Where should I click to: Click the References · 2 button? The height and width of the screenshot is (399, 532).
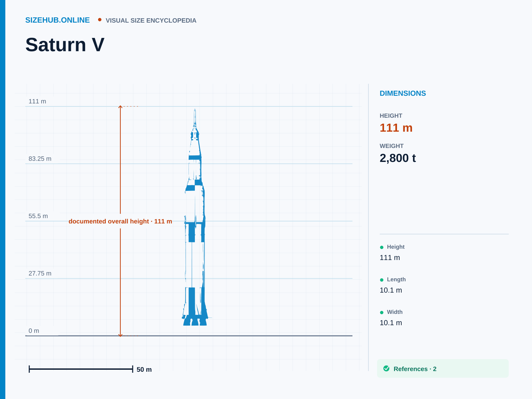tap(443, 368)
